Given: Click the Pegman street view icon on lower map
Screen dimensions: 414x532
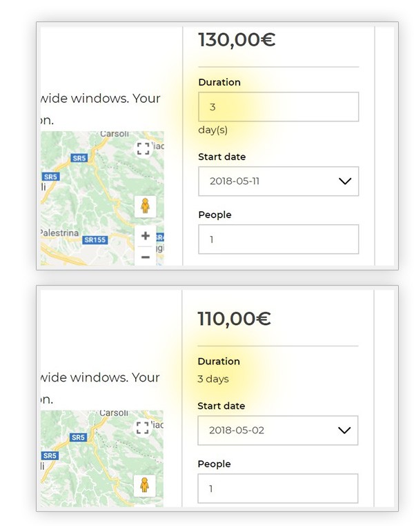Looking at the screenshot, I should [x=145, y=485].
